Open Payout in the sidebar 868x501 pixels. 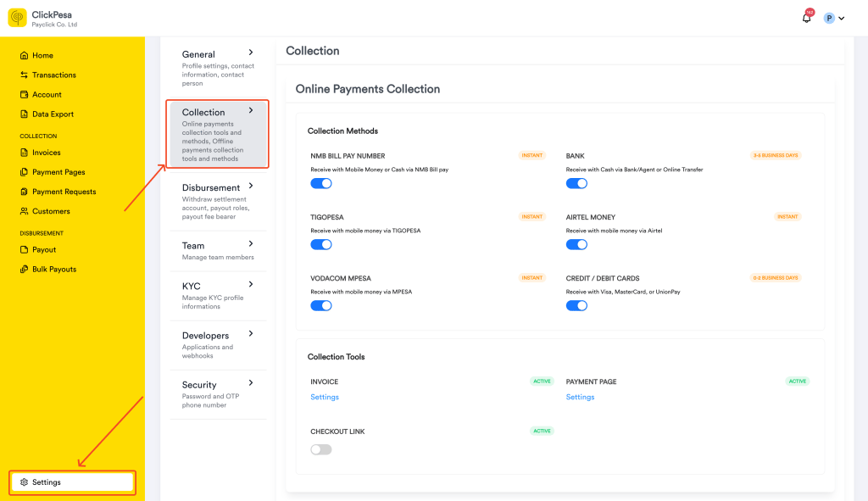click(44, 250)
